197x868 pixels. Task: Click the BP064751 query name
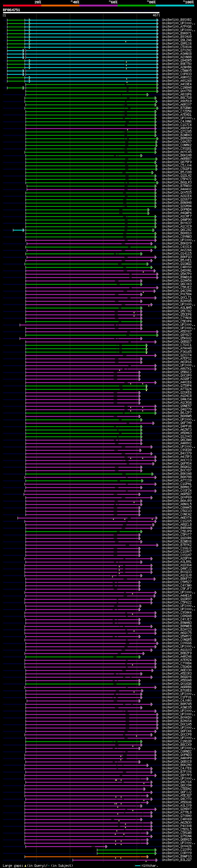click(x=11, y=10)
